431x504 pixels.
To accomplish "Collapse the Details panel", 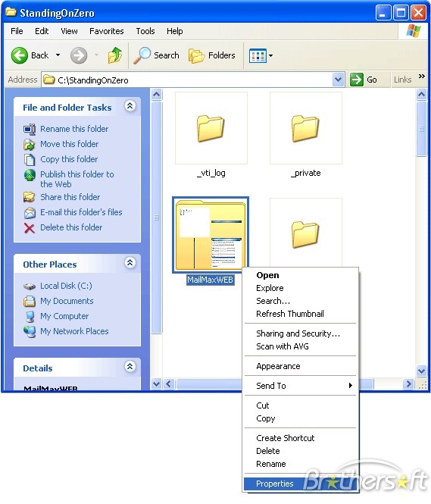I will (x=130, y=366).
